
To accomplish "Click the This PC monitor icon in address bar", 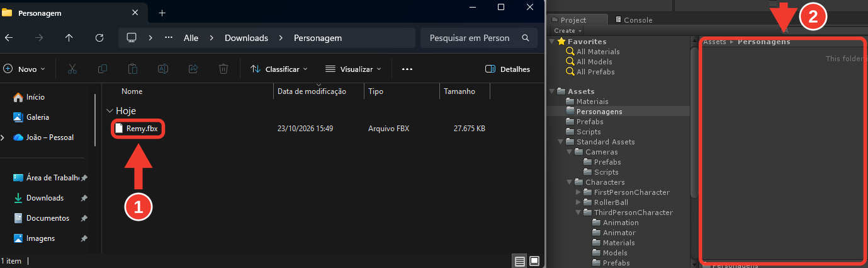I will 132,38.
